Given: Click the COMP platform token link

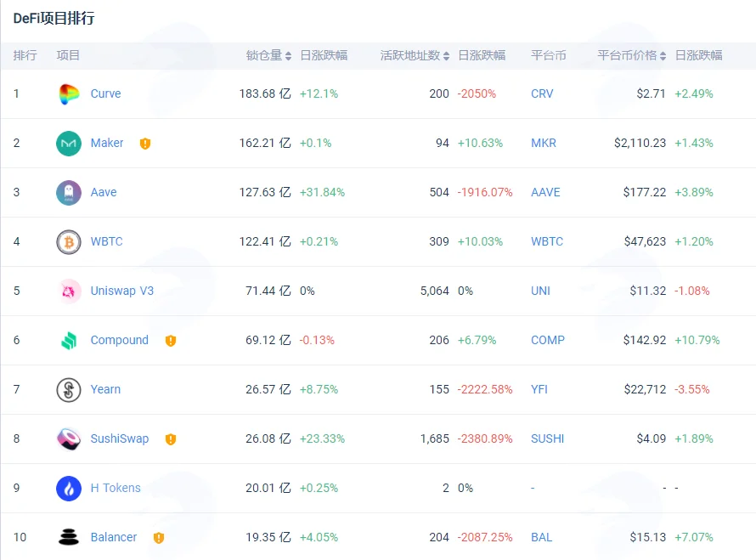Looking at the screenshot, I should 548,340.
